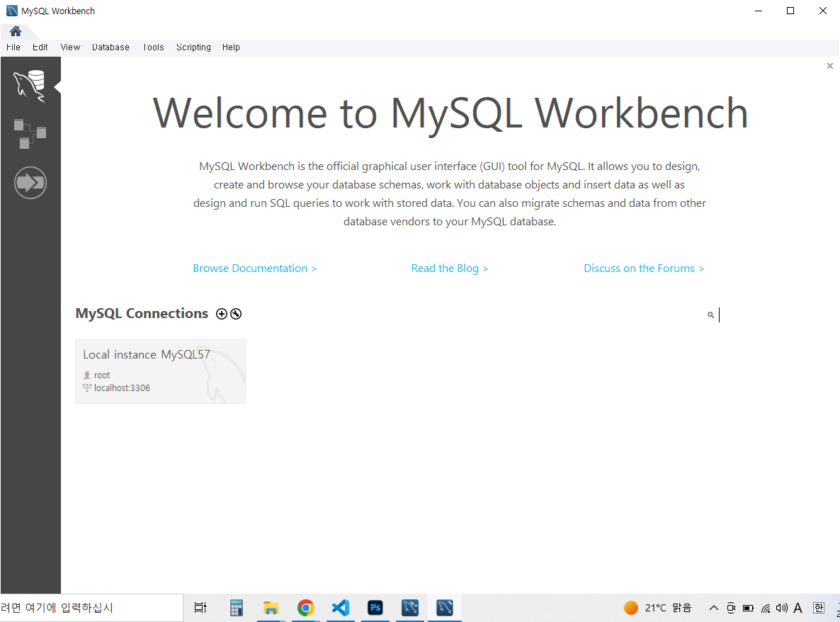Click the MySQL Workbench title bar app icon

pos(12,11)
